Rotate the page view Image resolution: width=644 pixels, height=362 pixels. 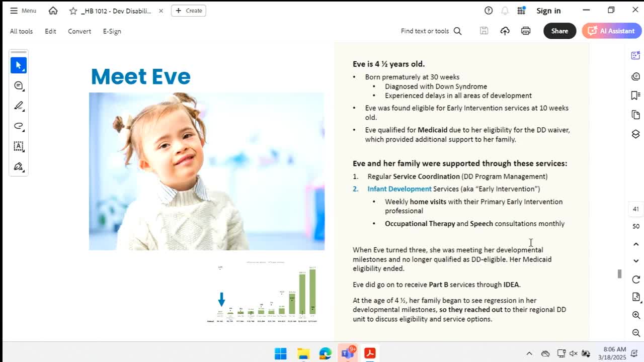(x=636, y=280)
